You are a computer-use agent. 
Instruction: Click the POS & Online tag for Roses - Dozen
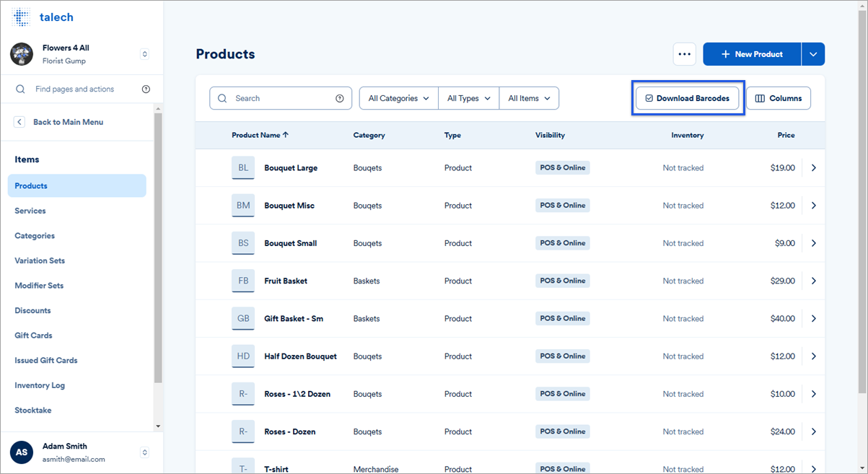pyautogui.click(x=562, y=431)
